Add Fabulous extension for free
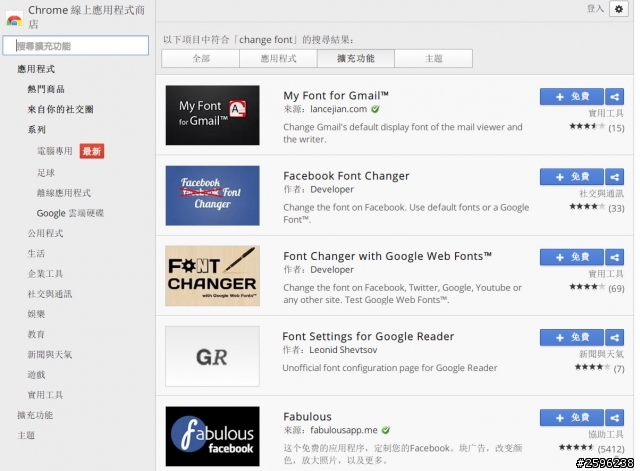640x471 pixels. coord(571,418)
